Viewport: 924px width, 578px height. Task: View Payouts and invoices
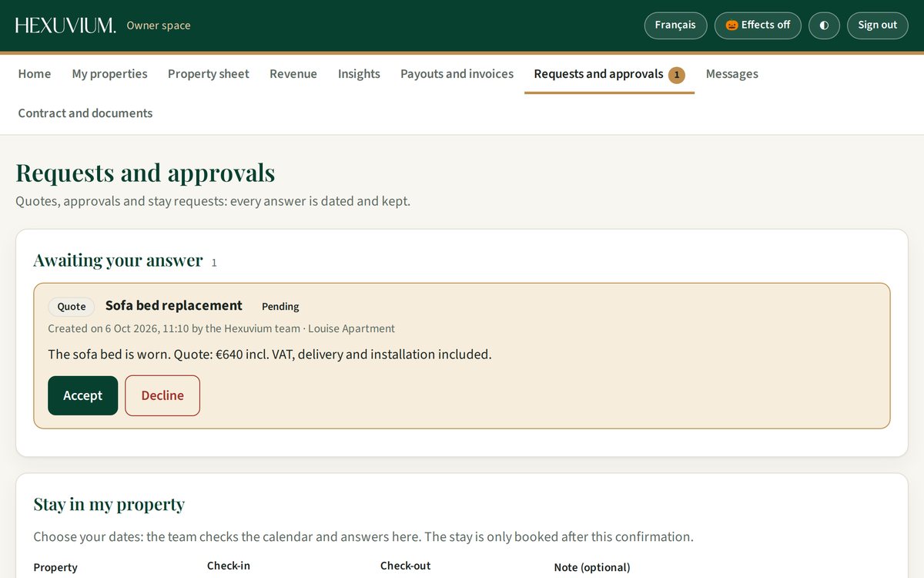[457, 74]
